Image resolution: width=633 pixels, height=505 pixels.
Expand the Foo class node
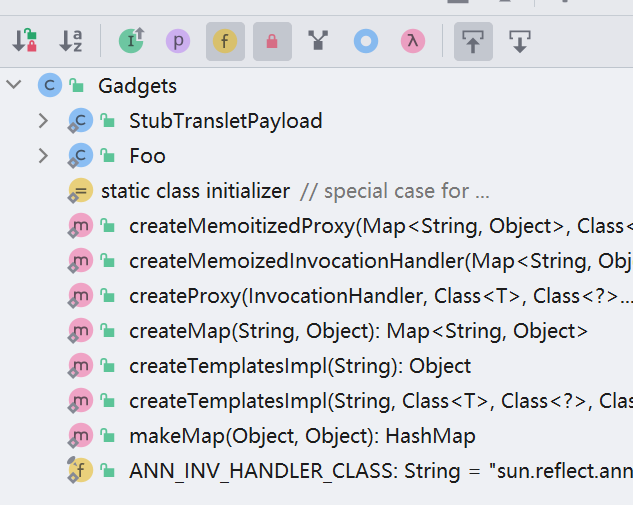pyautogui.click(x=42, y=156)
